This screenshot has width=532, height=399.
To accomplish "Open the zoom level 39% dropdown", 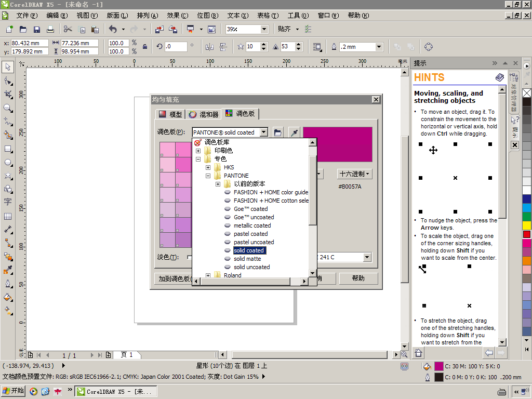I will 264,29.
